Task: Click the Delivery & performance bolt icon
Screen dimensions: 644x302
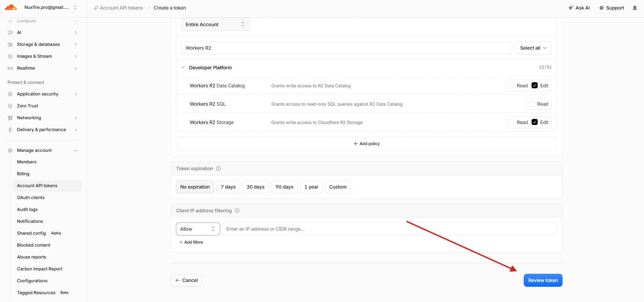Action: pyautogui.click(x=10, y=130)
